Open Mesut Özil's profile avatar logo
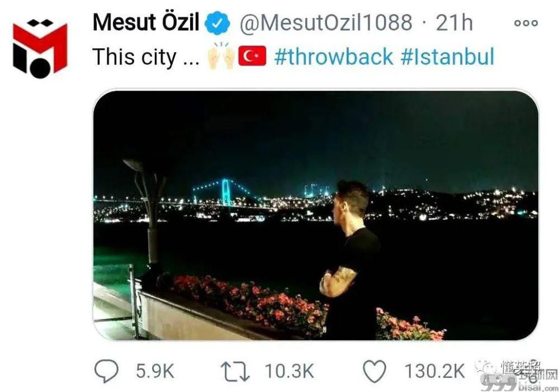The image size is (559, 392). tap(40, 49)
